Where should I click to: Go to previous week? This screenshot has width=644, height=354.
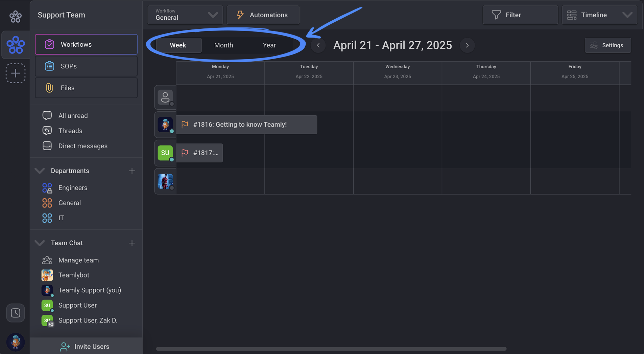[x=318, y=45]
